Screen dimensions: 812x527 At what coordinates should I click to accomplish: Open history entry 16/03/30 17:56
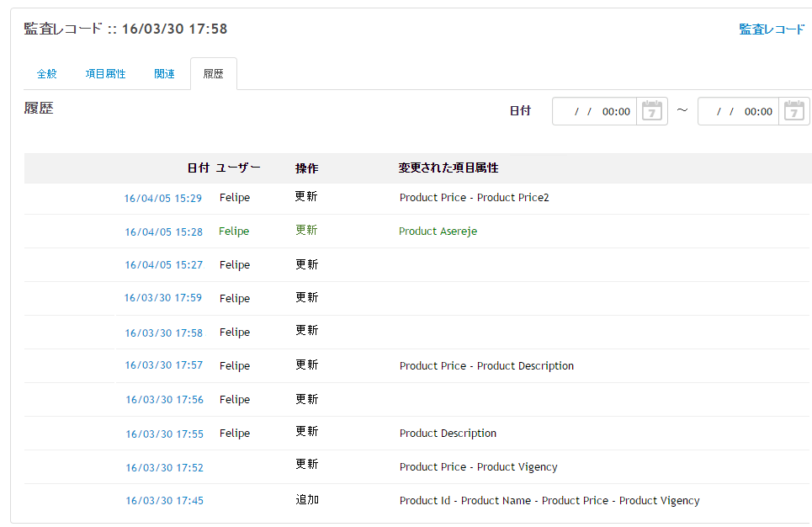tap(164, 400)
